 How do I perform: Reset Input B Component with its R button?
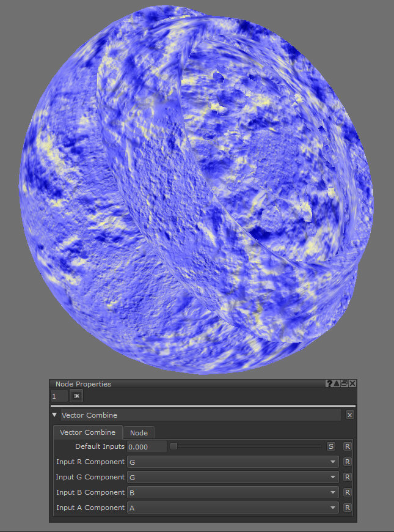347,492
